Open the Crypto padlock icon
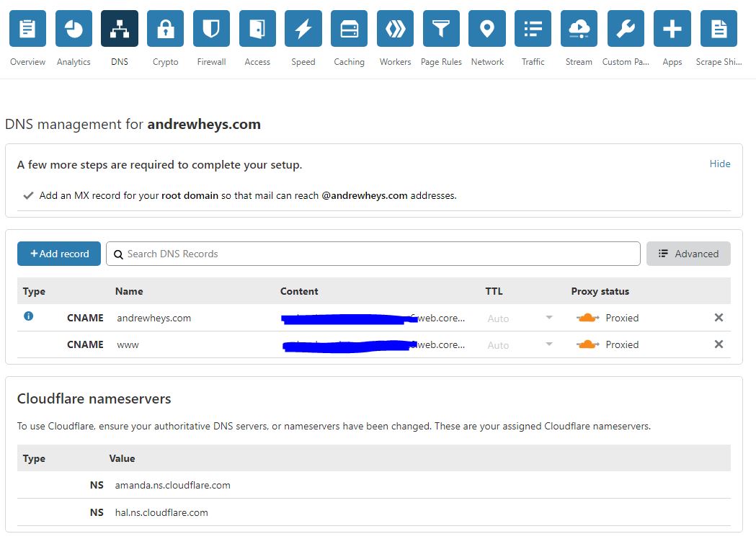Viewport: 756px width, 539px height. tap(165, 28)
